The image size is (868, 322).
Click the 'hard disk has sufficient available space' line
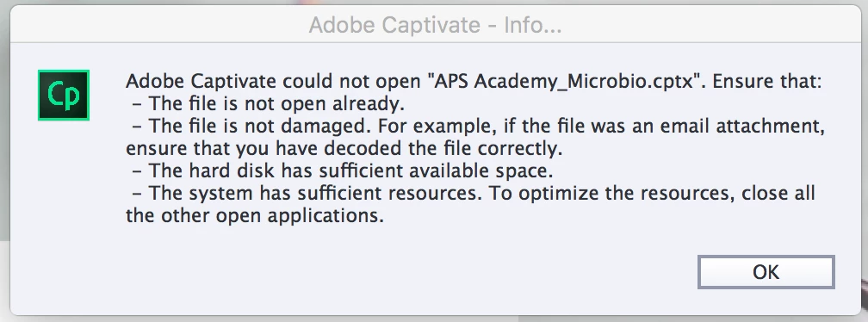[x=342, y=171]
